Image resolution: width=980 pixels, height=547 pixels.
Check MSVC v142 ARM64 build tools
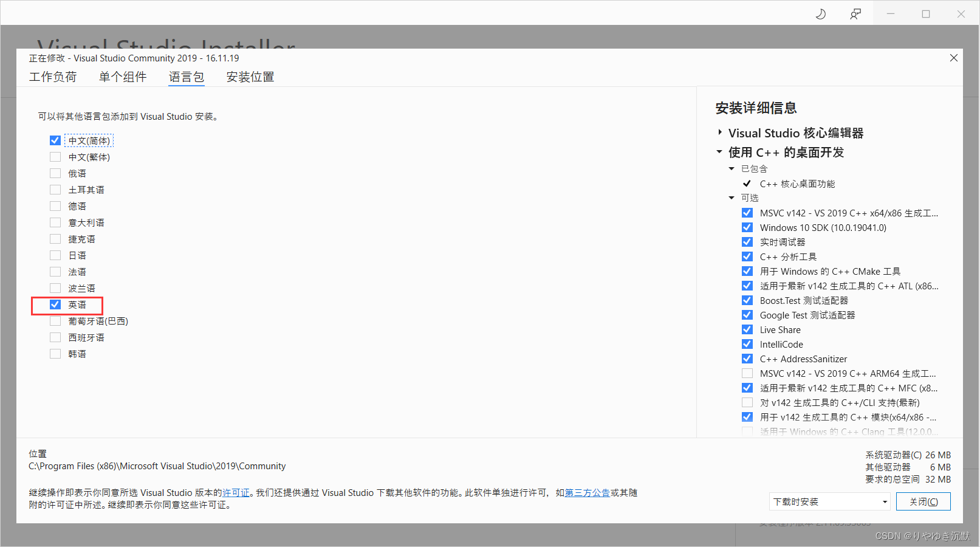(x=747, y=373)
